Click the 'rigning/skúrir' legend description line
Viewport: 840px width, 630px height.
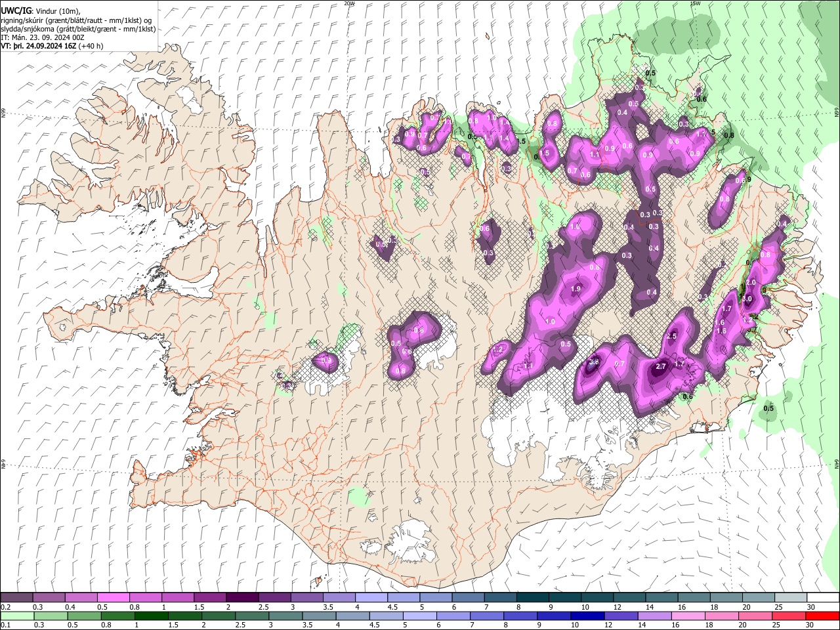[x=77, y=20]
